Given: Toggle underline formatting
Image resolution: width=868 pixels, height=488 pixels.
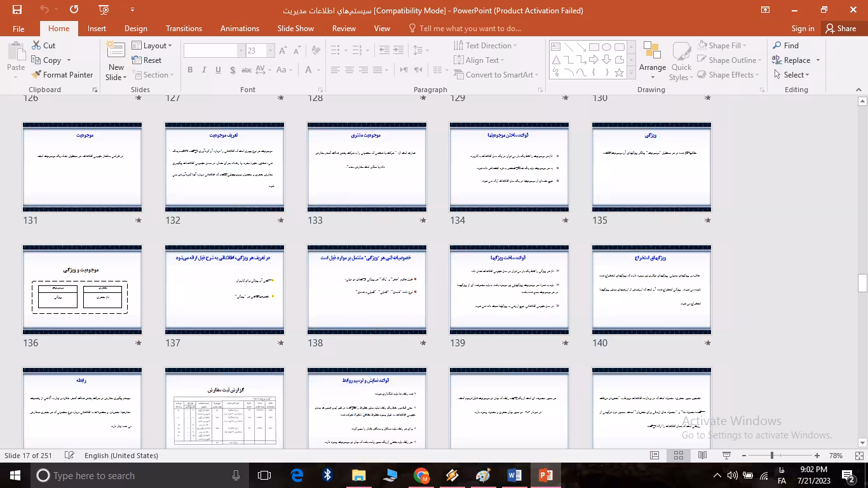Looking at the screenshot, I should coord(217,70).
